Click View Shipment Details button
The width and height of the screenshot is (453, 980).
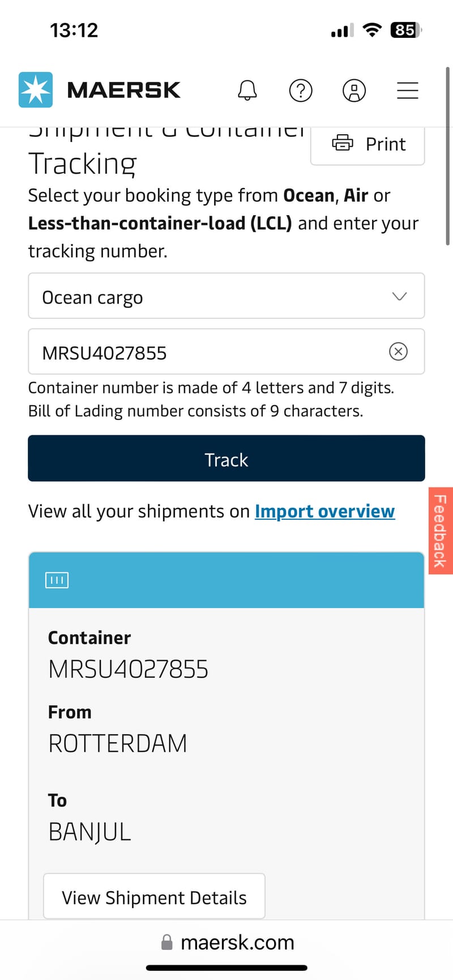pyautogui.click(x=154, y=897)
